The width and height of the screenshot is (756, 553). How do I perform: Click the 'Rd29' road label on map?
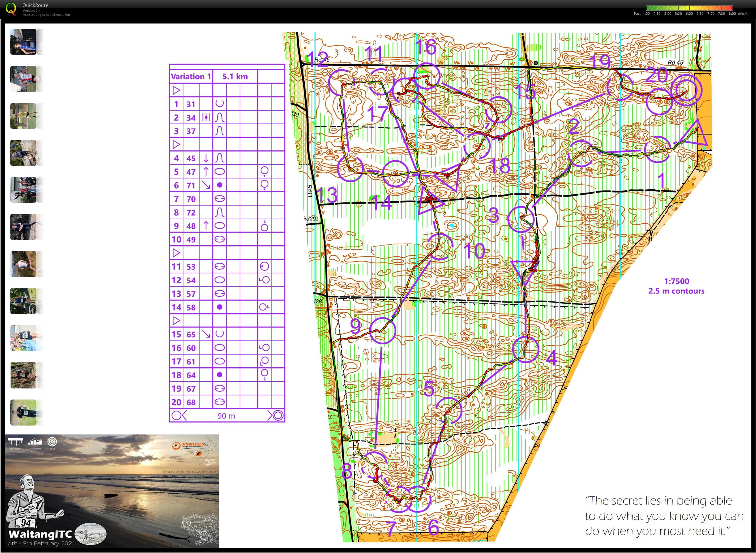pyautogui.click(x=310, y=219)
